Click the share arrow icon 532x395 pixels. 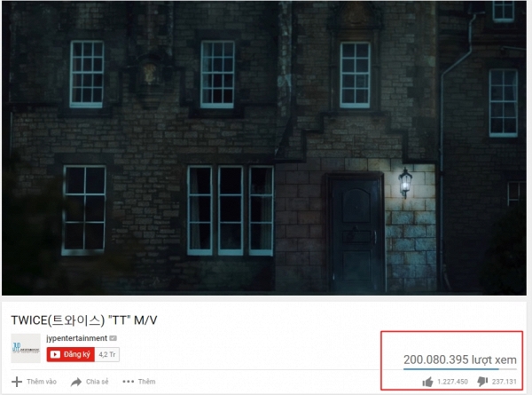tap(76, 382)
